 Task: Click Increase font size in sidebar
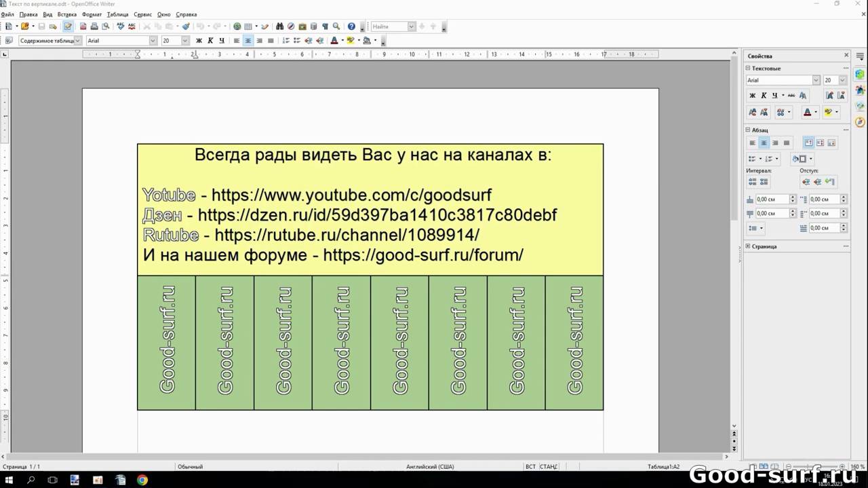[x=829, y=95]
